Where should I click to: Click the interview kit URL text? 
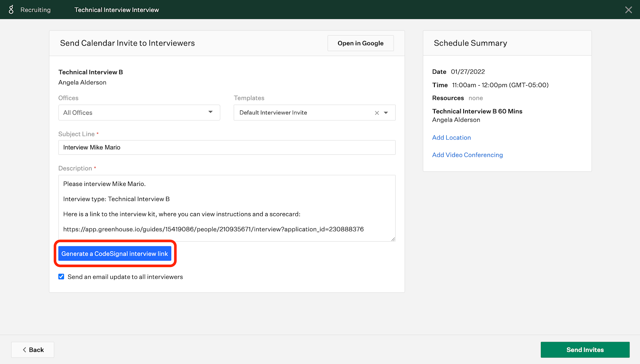click(x=214, y=229)
